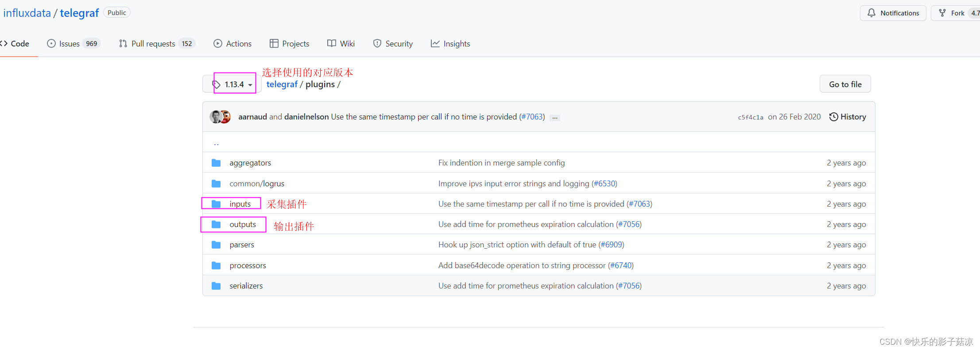
Task: Open the processors folder
Action: pyautogui.click(x=248, y=265)
